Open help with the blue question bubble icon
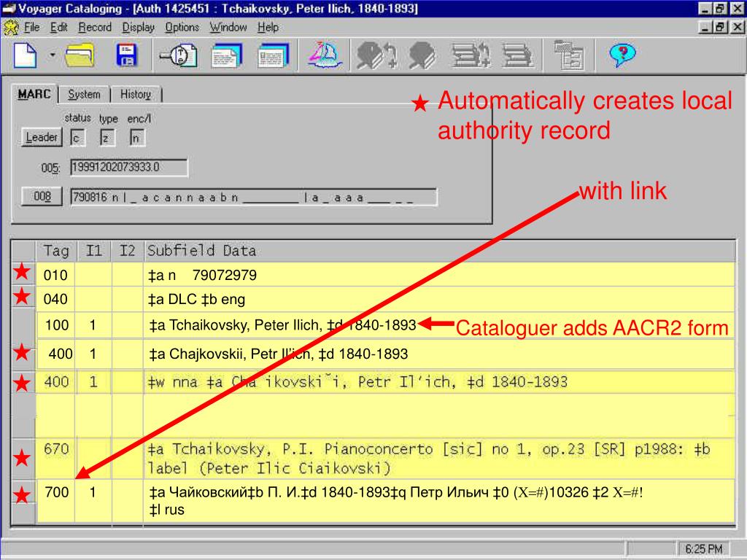This screenshot has height=560, width=747. [x=622, y=55]
